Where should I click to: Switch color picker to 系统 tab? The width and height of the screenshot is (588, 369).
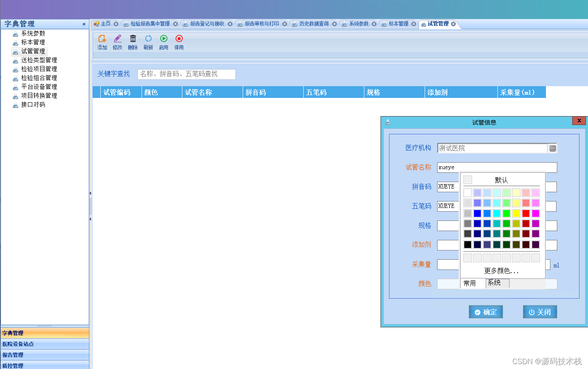(497, 283)
